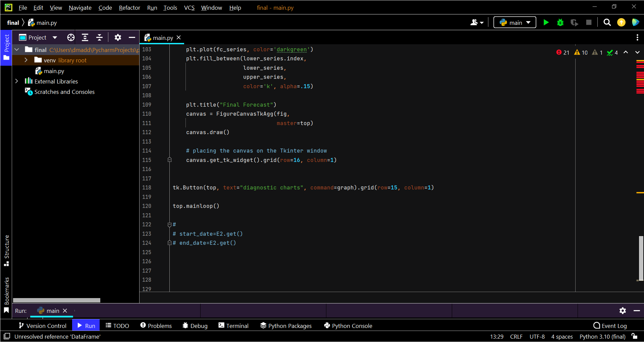Switch to the Terminal tab
This screenshot has width=644, height=342.
point(233,326)
